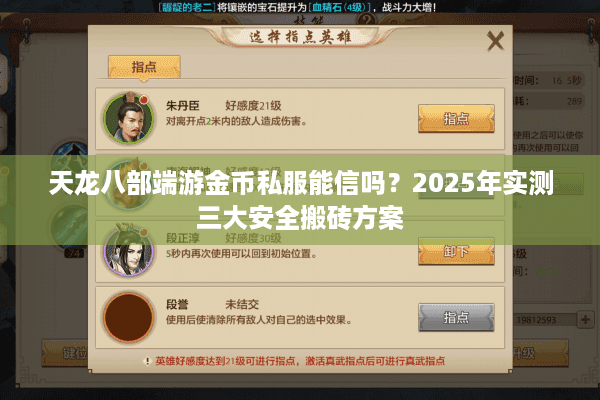
Task: Click 段誉's empty portrait circle
Action: [129, 317]
